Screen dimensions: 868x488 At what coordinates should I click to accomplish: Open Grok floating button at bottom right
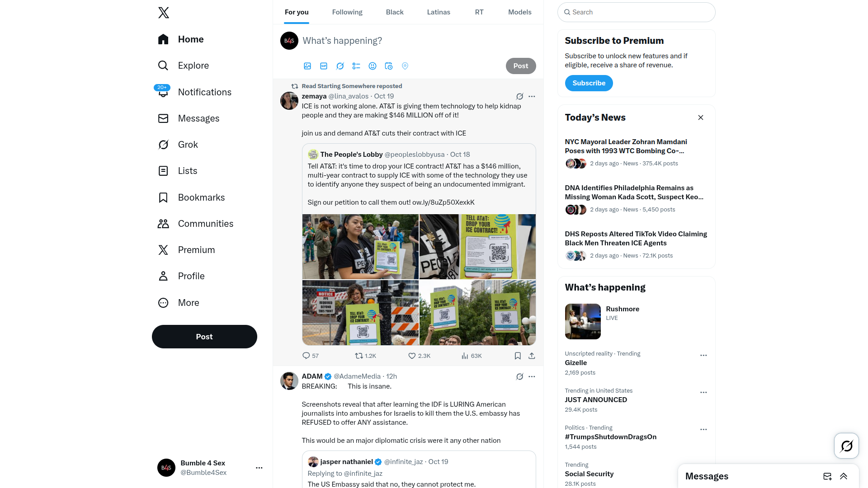pos(846,446)
